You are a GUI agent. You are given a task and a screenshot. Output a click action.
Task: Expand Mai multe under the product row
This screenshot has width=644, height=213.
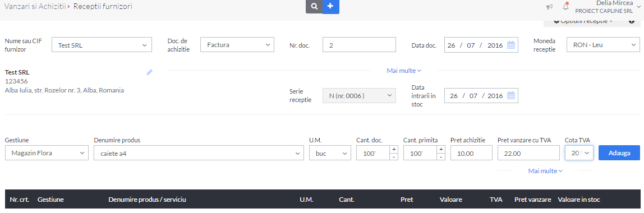pyautogui.click(x=545, y=171)
